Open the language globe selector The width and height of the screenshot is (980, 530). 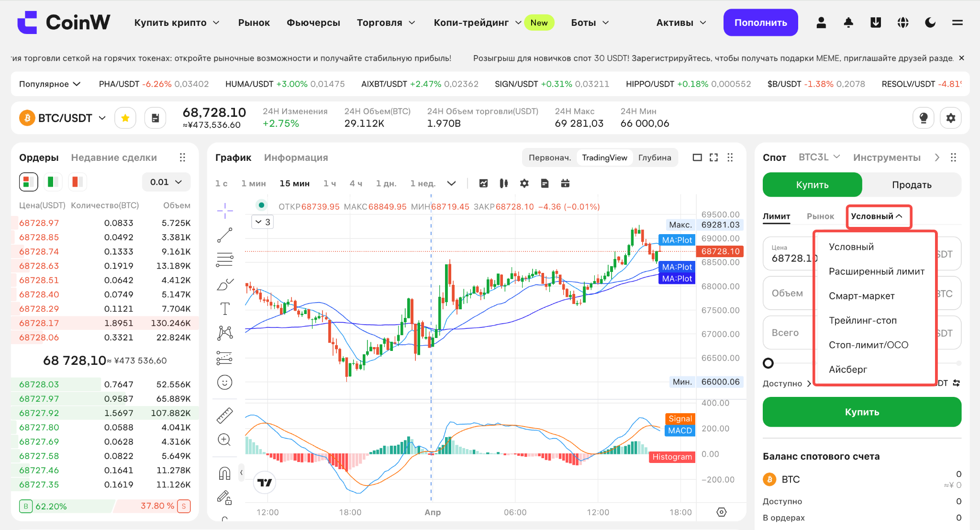(x=903, y=23)
